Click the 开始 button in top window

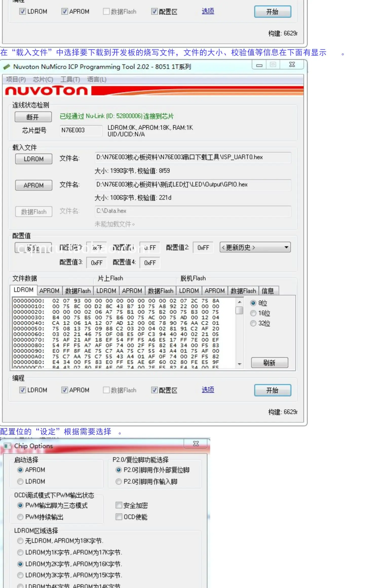[x=273, y=12]
